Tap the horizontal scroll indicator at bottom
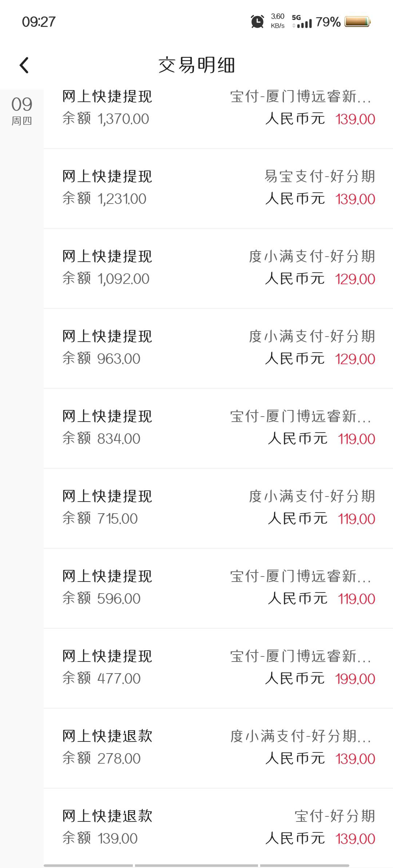Image resolution: width=393 pixels, height=868 pixels. coord(196,865)
